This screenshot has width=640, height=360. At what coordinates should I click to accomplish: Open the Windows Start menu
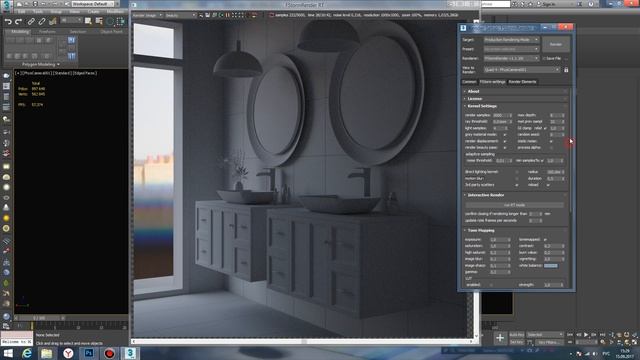pyautogui.click(x=8, y=353)
